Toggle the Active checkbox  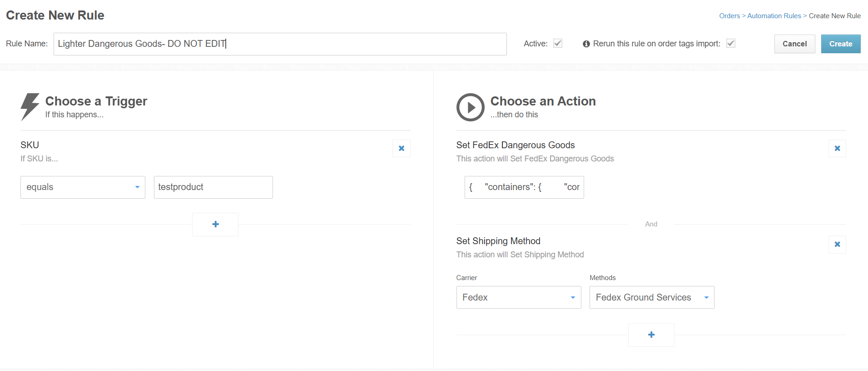(558, 43)
